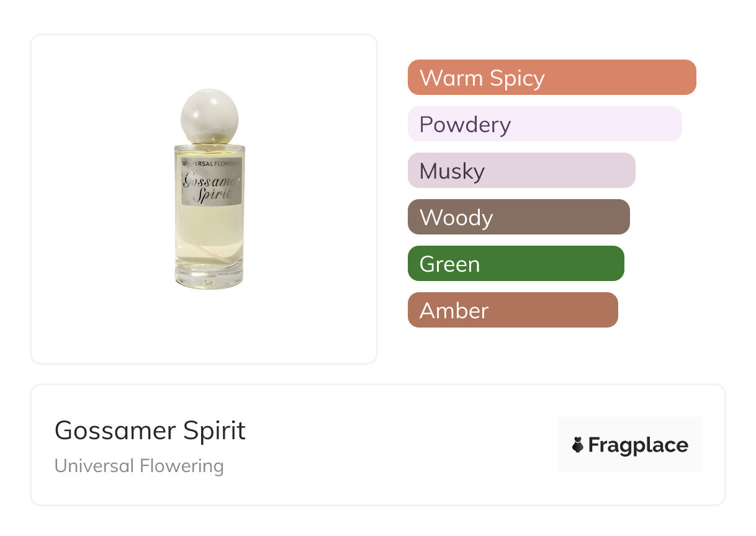Click the Gossamer Spirit perfume bottle image

pos(209,189)
